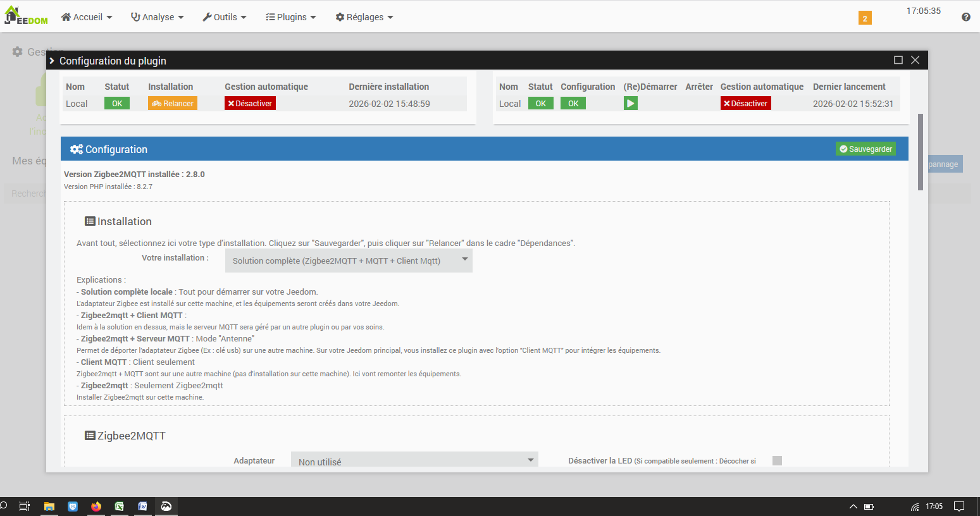
Task: Click the Installation section list icon
Action: (x=90, y=221)
